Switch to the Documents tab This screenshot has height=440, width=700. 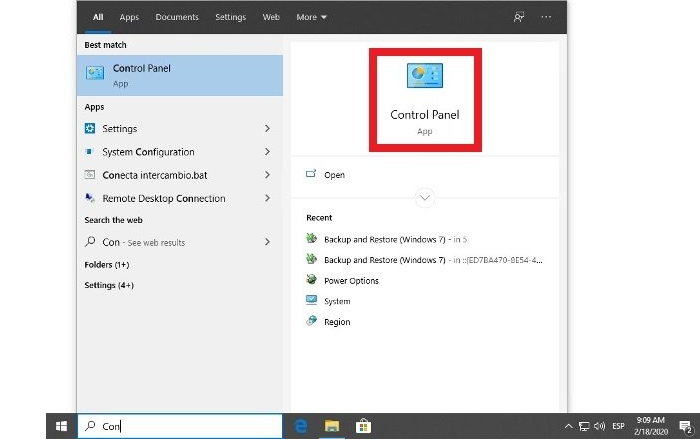point(177,17)
